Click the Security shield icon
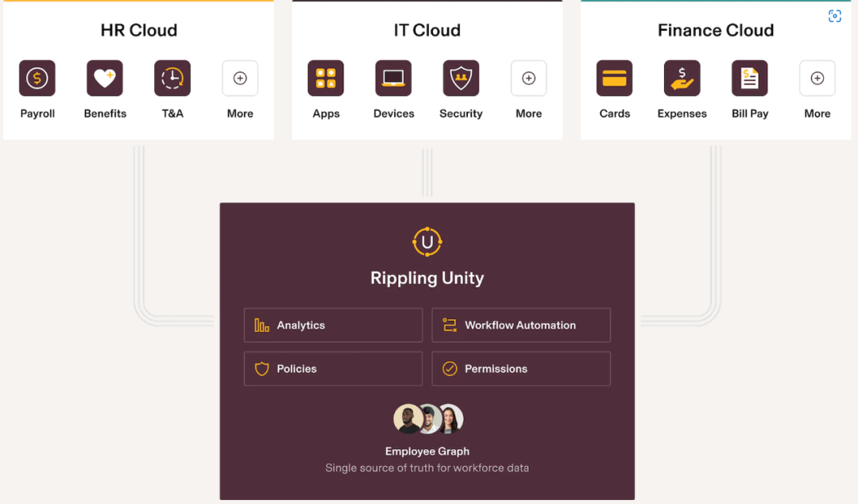The image size is (858, 504). [x=461, y=78]
